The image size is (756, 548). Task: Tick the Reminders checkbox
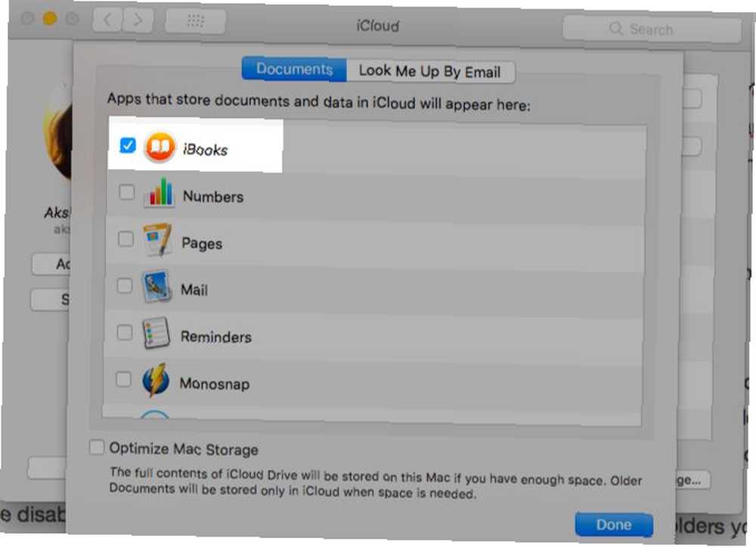pyautogui.click(x=125, y=332)
